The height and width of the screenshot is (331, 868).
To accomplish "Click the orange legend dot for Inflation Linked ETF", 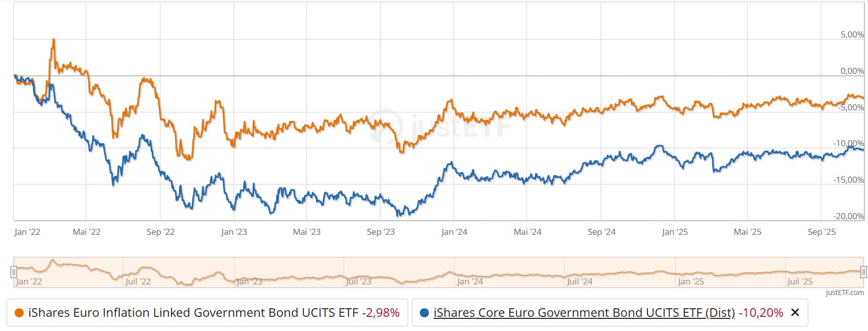I will tap(19, 313).
